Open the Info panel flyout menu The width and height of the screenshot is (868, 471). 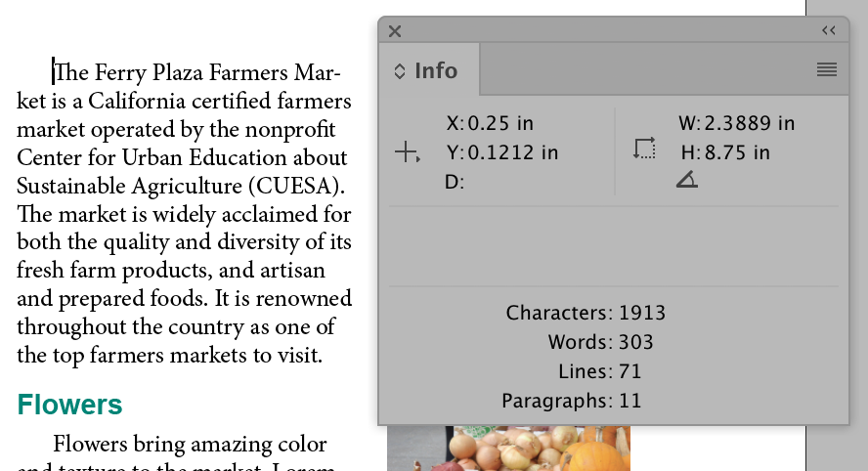point(827,69)
